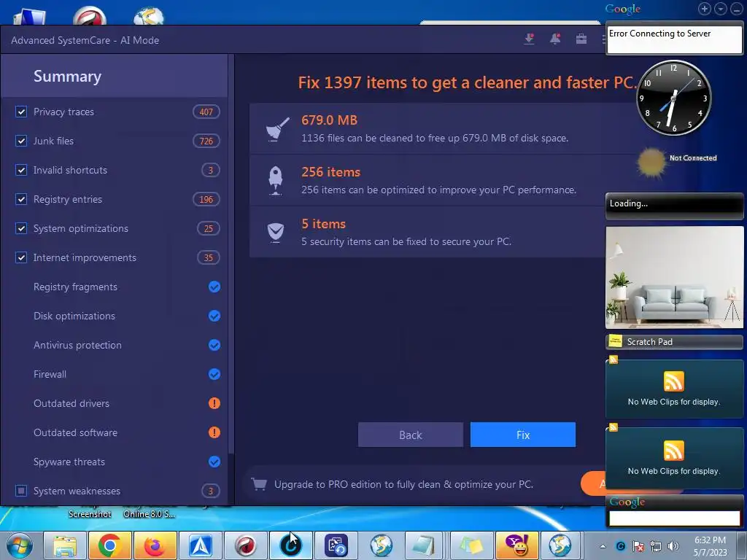Screen dimensions: 747x560
Task: Click the sidebar add gadget plus button
Action: (705, 9)
